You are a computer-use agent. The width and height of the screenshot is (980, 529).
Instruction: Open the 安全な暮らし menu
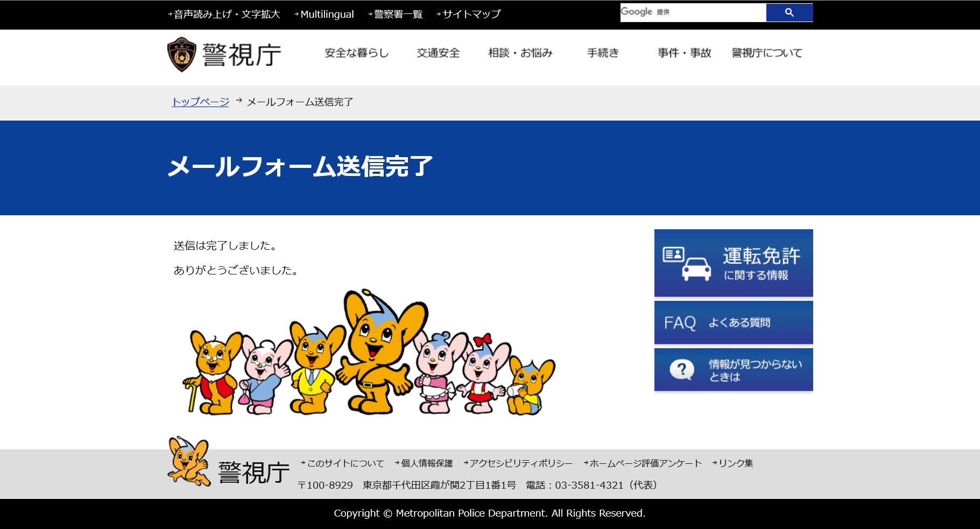point(356,53)
